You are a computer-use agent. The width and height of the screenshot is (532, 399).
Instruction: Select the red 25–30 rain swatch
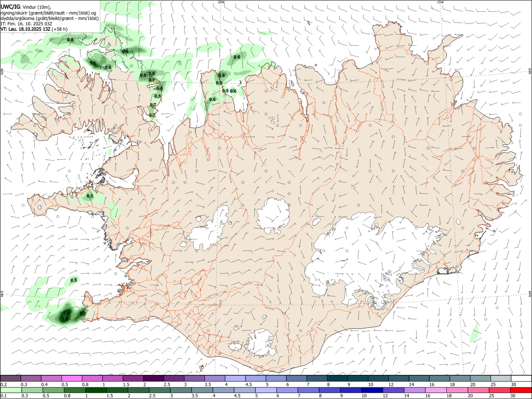point(500,390)
